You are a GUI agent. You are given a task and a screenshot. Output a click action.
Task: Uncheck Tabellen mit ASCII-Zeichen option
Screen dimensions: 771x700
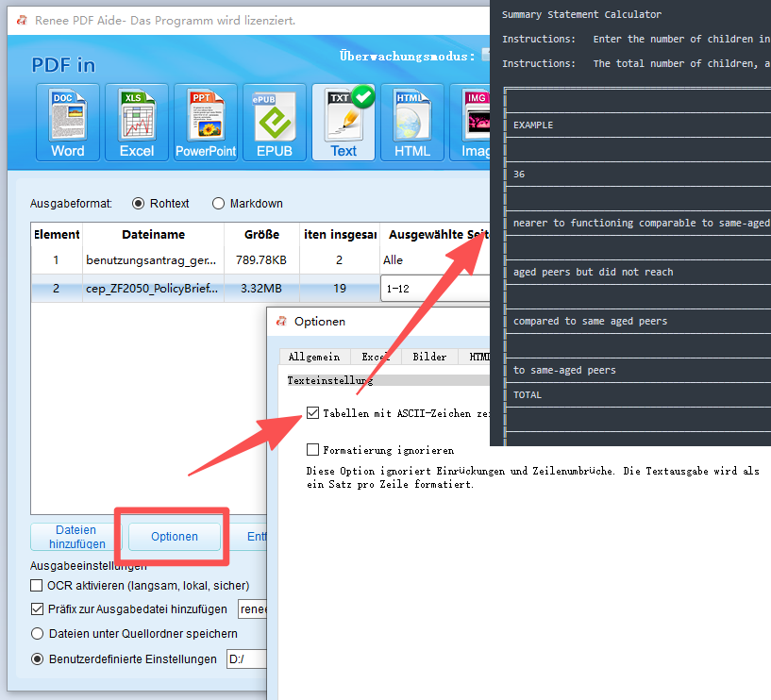pyautogui.click(x=312, y=413)
